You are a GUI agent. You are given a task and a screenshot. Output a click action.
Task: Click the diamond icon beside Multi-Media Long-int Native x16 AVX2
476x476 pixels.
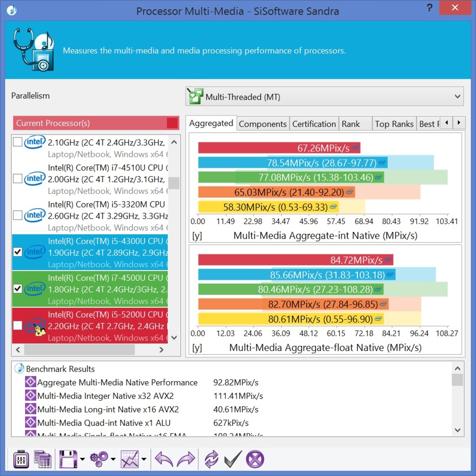coord(31,408)
